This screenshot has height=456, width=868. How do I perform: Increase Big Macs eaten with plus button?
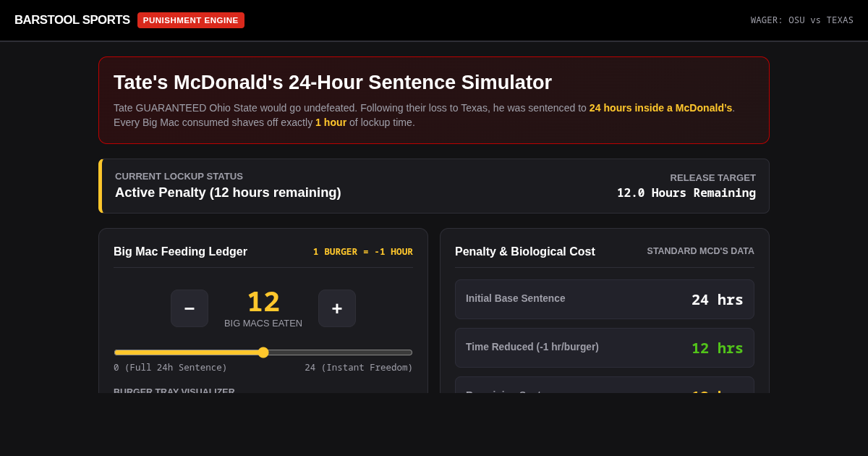tap(337, 308)
